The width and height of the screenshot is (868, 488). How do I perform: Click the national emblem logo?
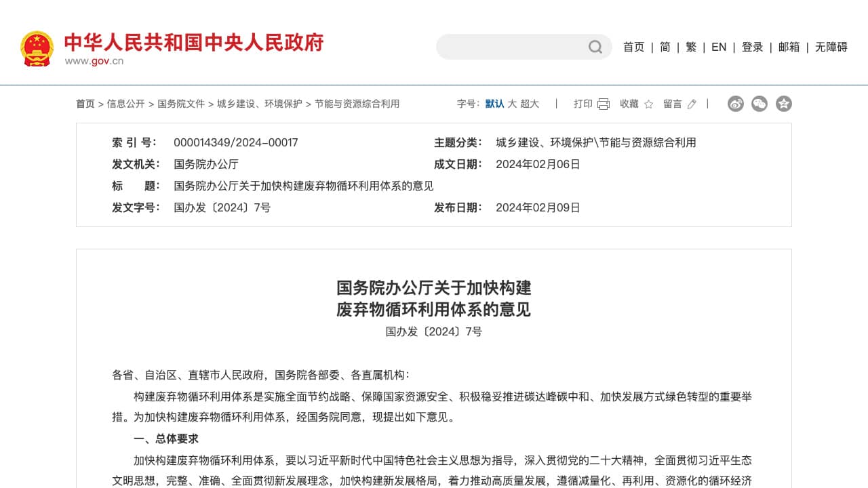37,47
